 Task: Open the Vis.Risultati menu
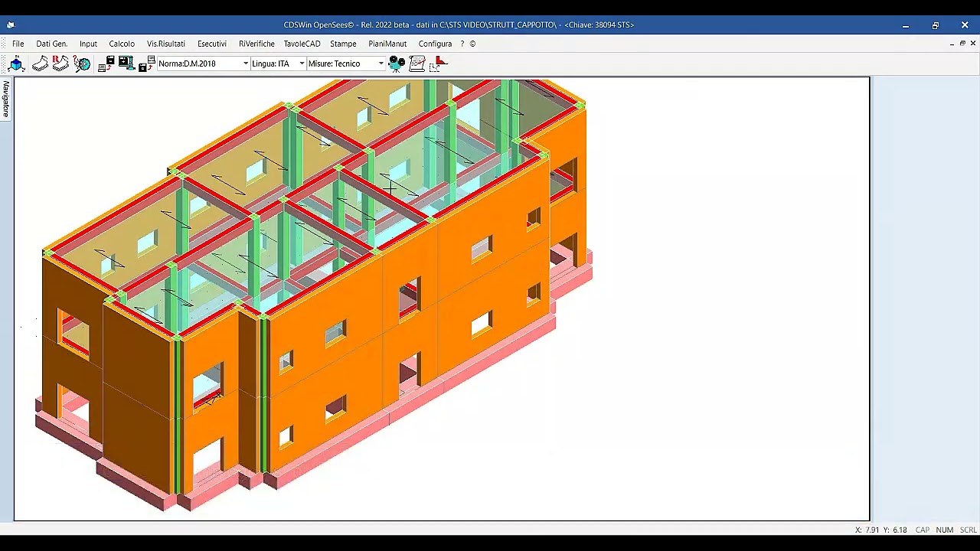pos(166,44)
